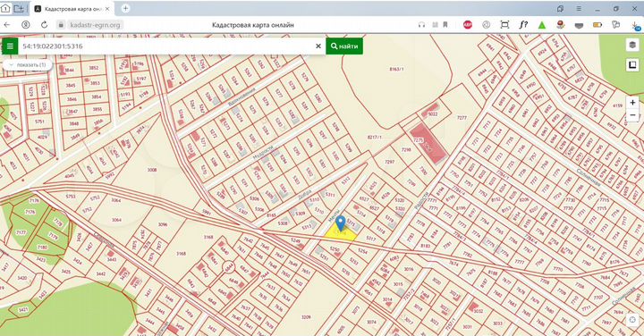Click the gray mask-shaped extension icon
The height and width of the screenshot is (336, 644).
[579, 25]
